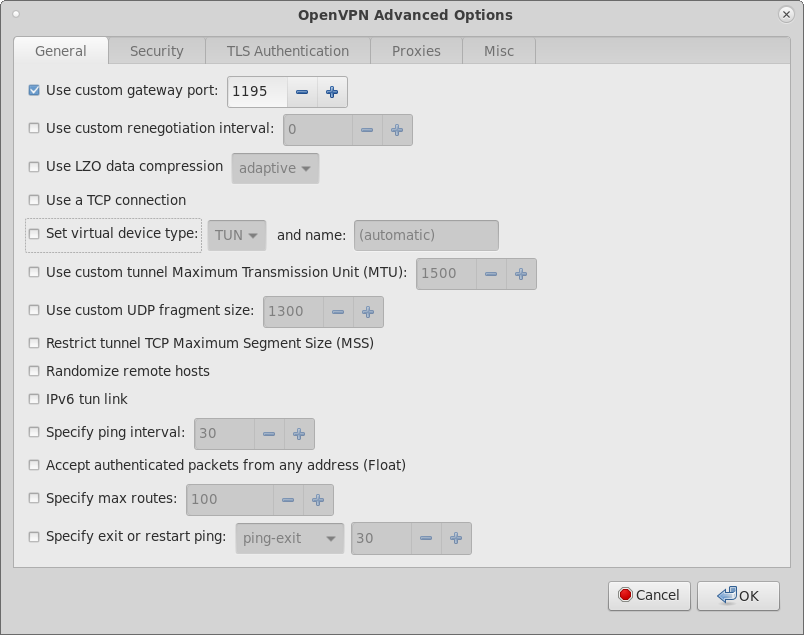The height and width of the screenshot is (635, 804).
Task: Enable Accept authenticated packets (Float)
Action: [x=34, y=465]
